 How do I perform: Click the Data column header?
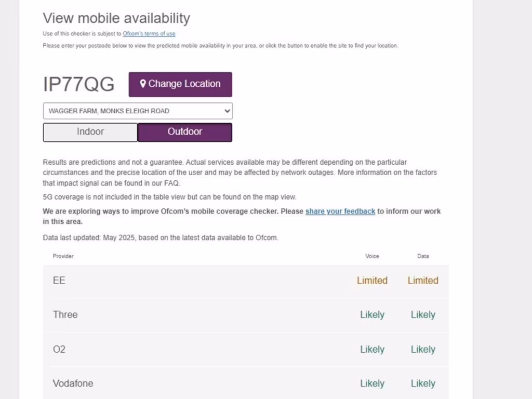[x=423, y=256]
